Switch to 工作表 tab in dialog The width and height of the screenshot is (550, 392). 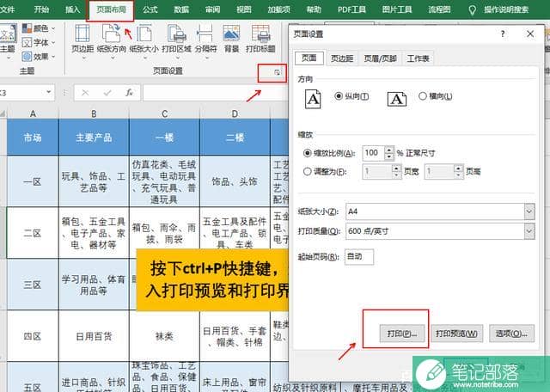pos(419,58)
